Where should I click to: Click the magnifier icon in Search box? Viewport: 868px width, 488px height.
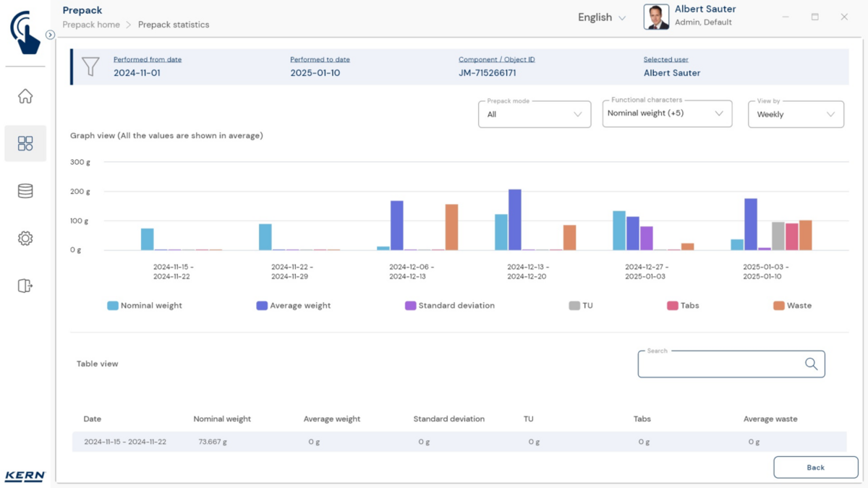click(x=811, y=364)
